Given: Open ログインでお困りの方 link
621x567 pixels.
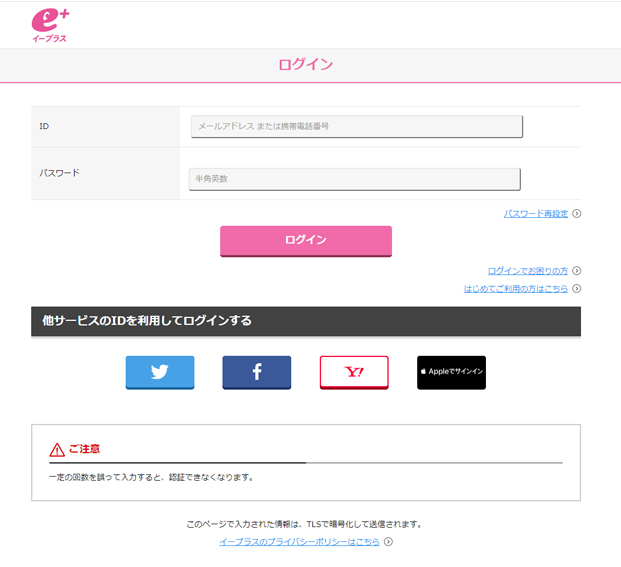Looking at the screenshot, I should (528, 271).
